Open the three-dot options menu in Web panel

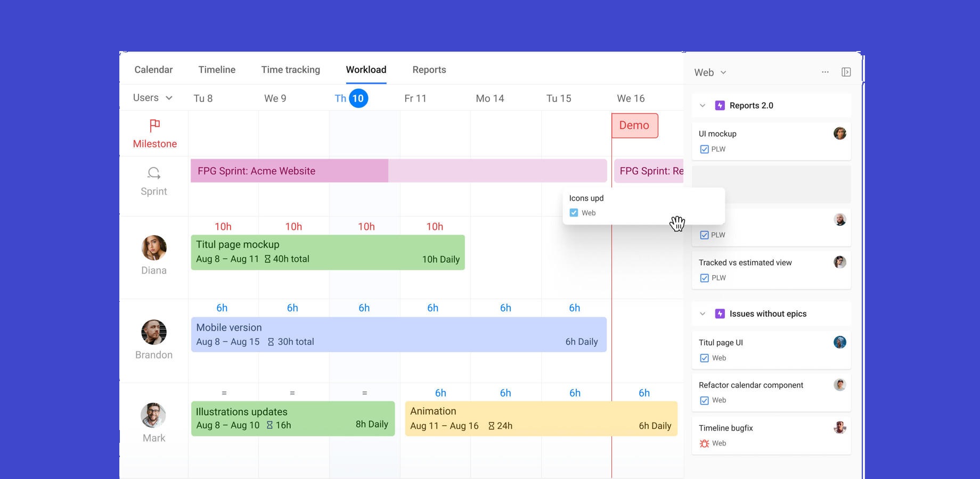pos(825,72)
